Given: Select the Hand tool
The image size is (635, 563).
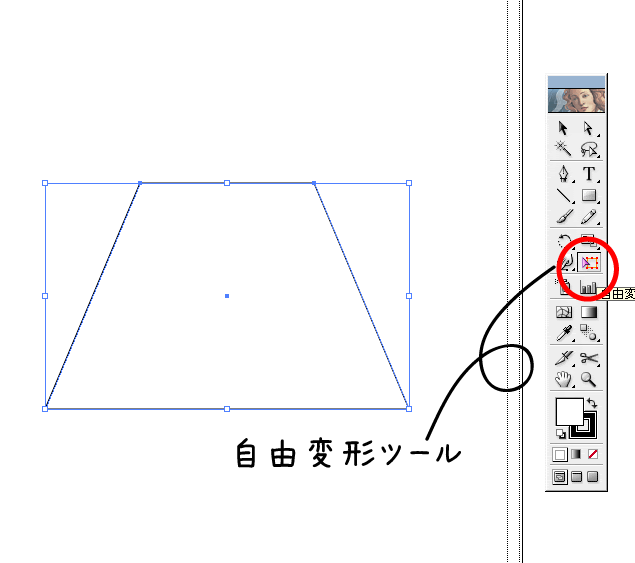Looking at the screenshot, I should [563, 379].
